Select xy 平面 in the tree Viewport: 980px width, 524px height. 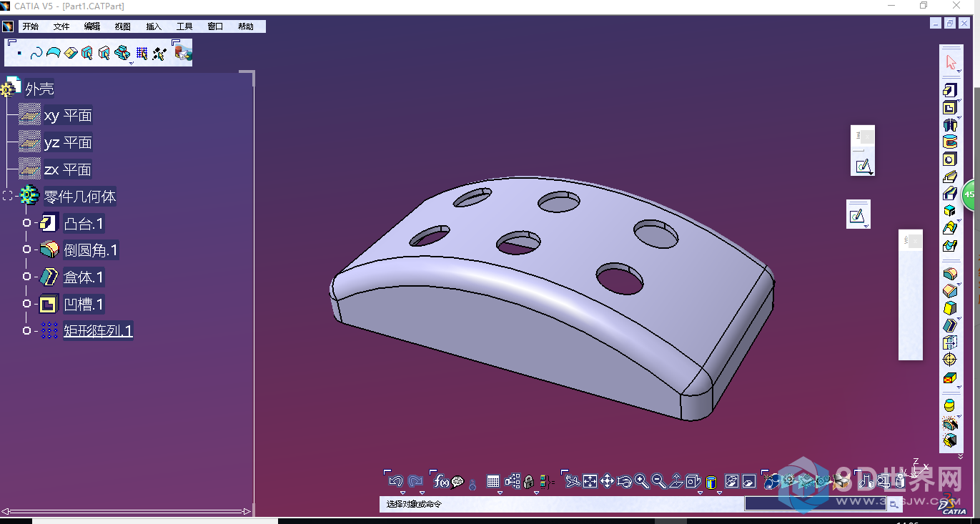pyautogui.click(x=68, y=116)
